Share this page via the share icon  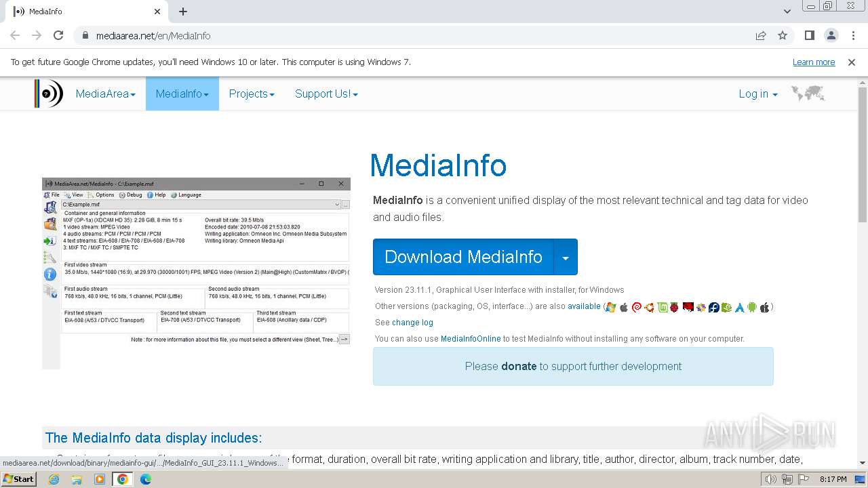click(761, 35)
